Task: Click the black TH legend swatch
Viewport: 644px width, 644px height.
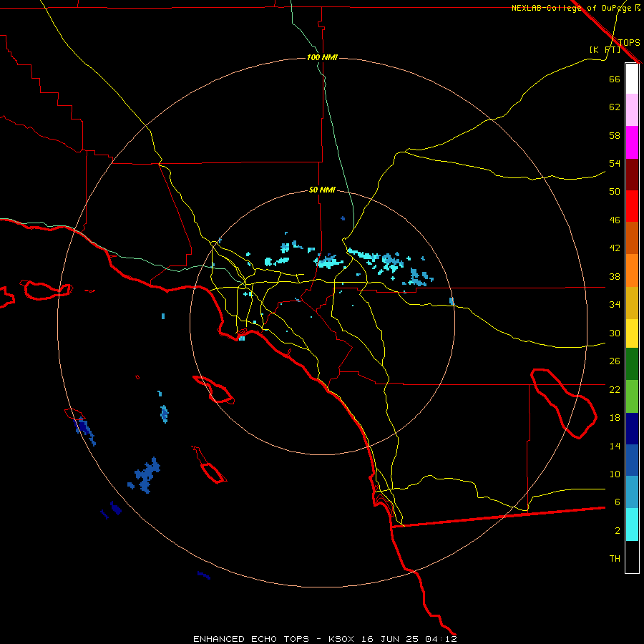Action: click(632, 557)
